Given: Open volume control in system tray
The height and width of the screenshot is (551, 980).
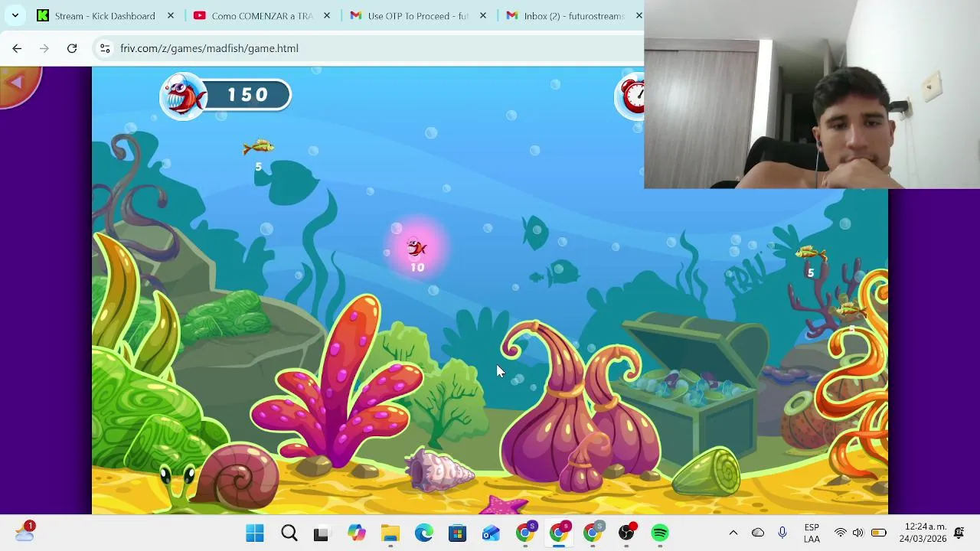Looking at the screenshot, I should pyautogui.click(x=858, y=533).
